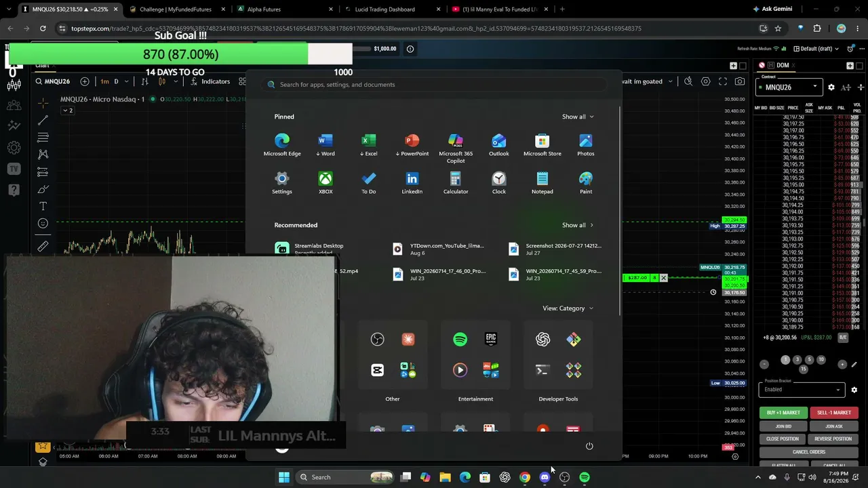Open the Position Bracket dropdown
This screenshot has width=868, height=488.
coord(802,390)
